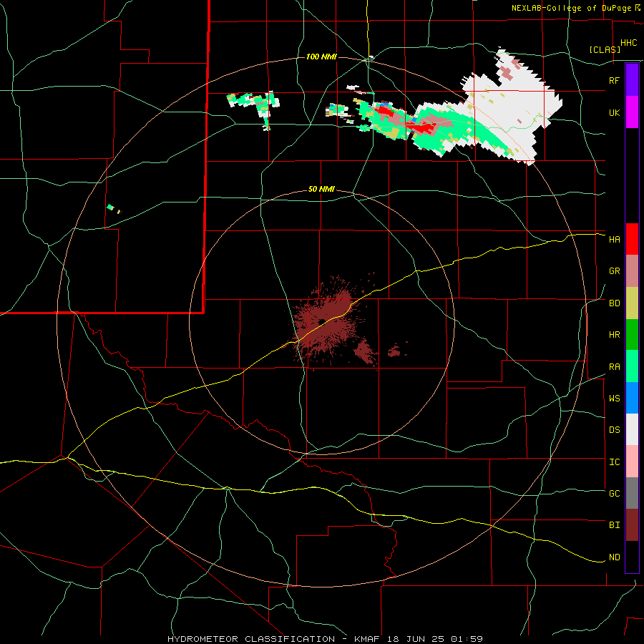Click the 100 NMI range ring label
This screenshot has width=644, height=644.
coord(321,57)
